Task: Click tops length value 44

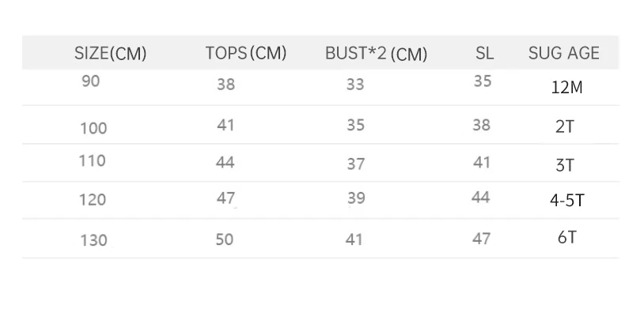Action: tap(225, 163)
